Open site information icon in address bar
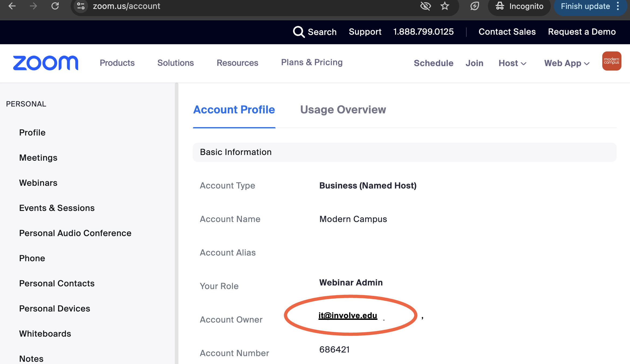The width and height of the screenshot is (630, 364). (x=81, y=6)
